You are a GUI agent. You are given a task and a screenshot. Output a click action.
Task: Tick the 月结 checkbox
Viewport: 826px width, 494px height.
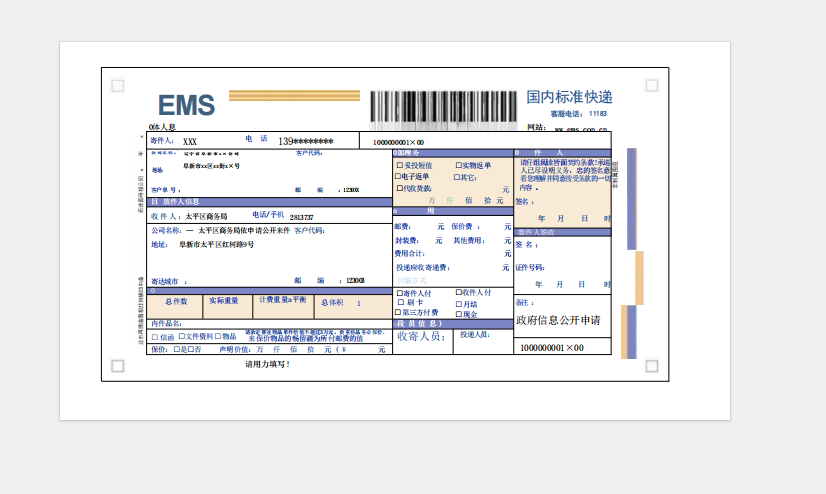click(458, 304)
